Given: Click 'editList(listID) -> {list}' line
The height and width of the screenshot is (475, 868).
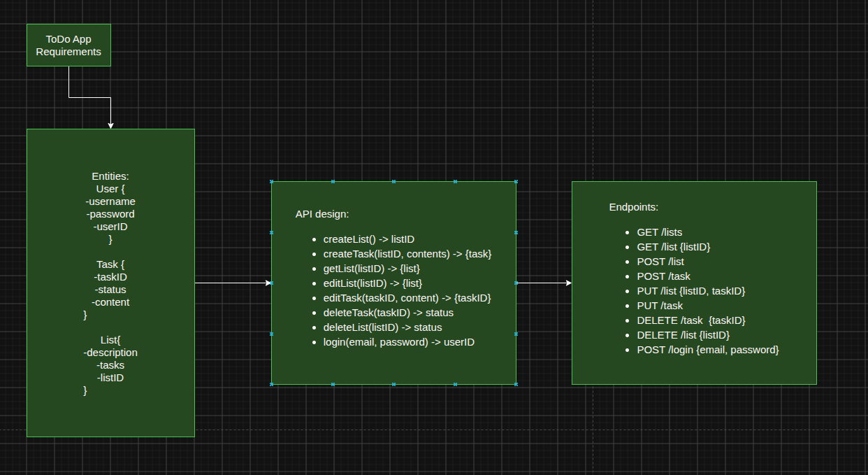Looking at the screenshot, I should [372, 283].
